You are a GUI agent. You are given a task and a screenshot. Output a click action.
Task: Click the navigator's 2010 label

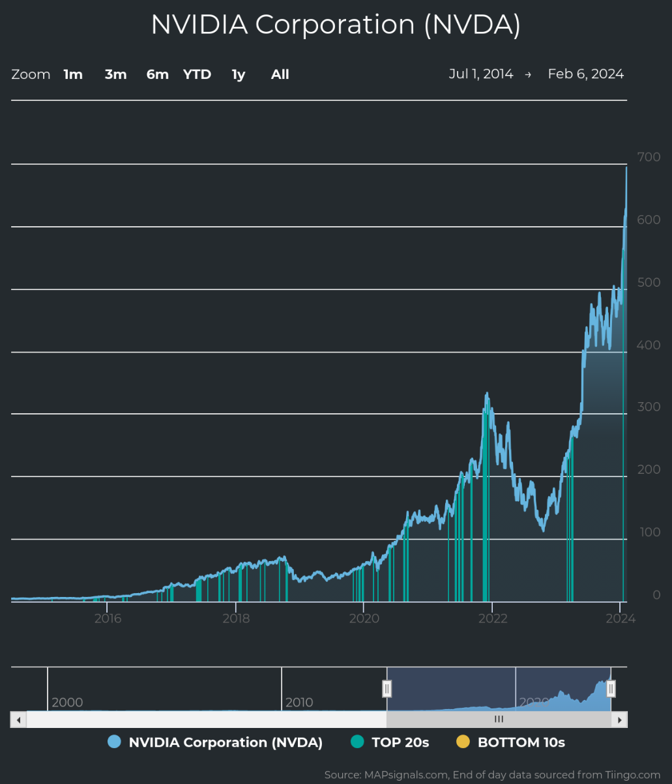coord(299,703)
